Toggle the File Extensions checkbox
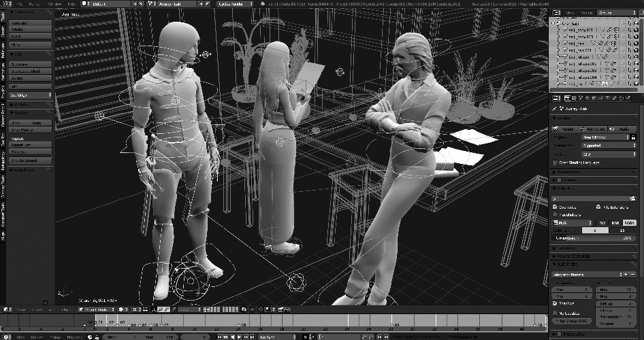This screenshot has height=340, width=644. click(x=598, y=207)
